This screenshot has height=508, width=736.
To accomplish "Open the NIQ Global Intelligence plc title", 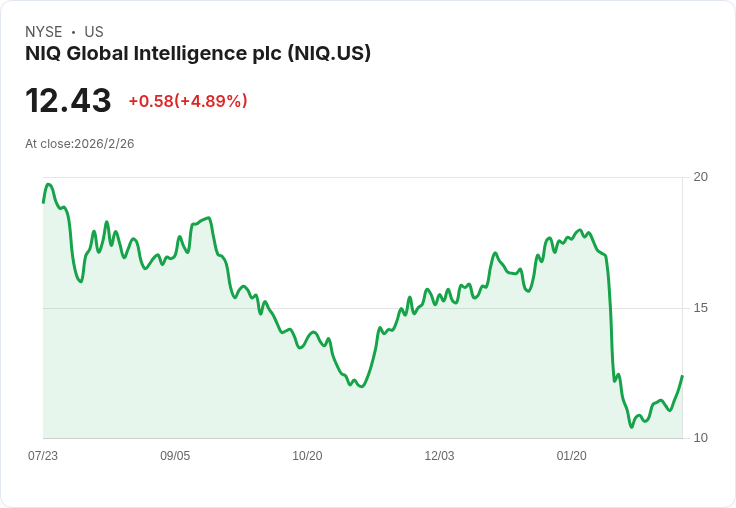I will pos(198,53).
